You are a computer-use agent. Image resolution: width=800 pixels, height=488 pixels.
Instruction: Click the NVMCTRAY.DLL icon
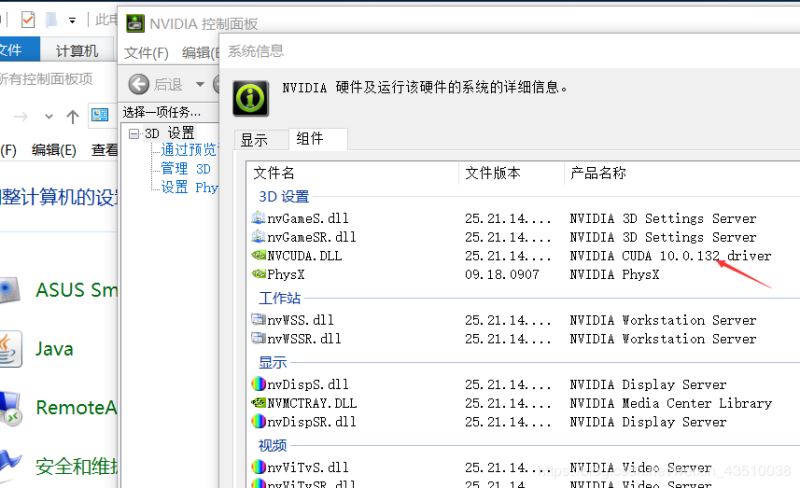(259, 403)
